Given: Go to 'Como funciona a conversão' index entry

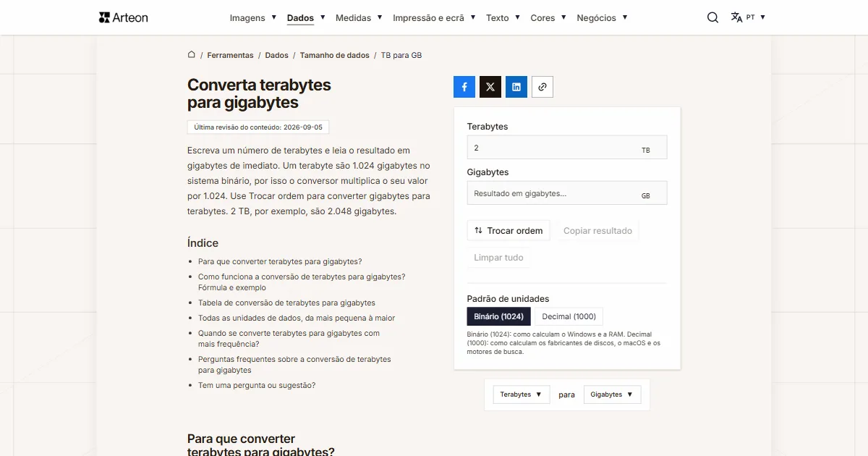Looking at the screenshot, I should click(x=302, y=282).
